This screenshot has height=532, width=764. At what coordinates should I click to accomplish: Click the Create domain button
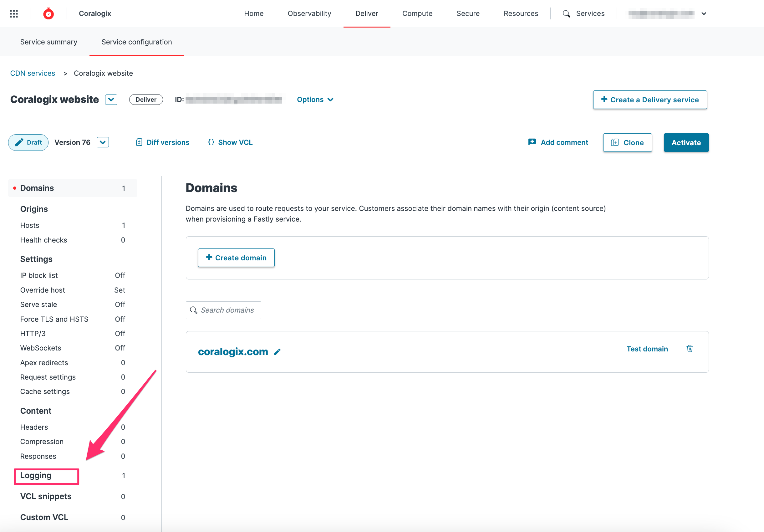click(x=236, y=258)
